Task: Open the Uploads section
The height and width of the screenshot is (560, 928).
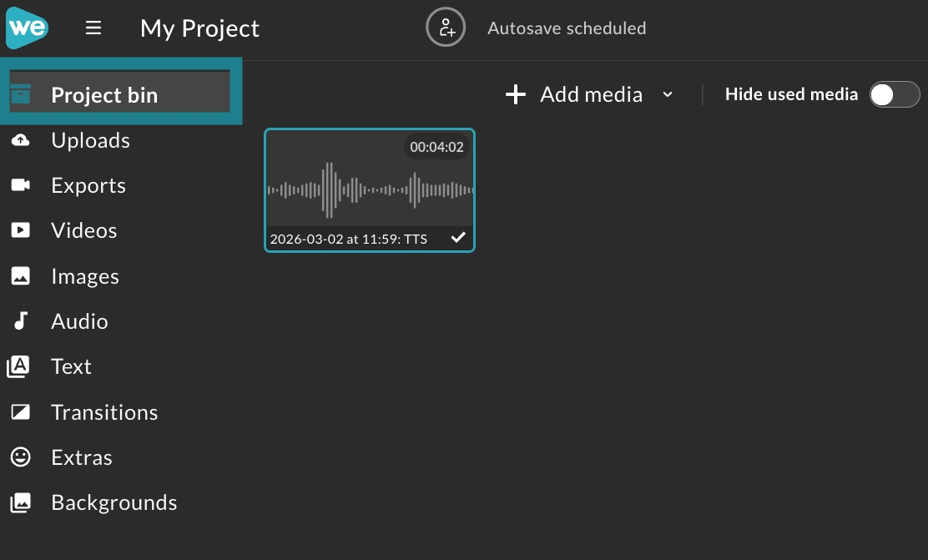Action: 91,140
